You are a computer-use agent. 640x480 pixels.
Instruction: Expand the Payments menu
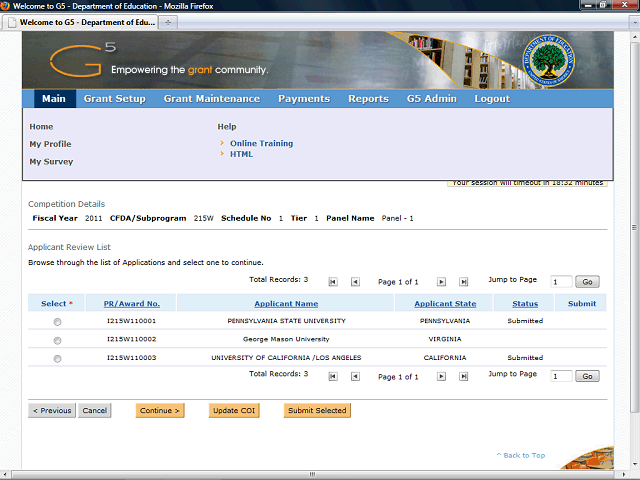point(303,99)
